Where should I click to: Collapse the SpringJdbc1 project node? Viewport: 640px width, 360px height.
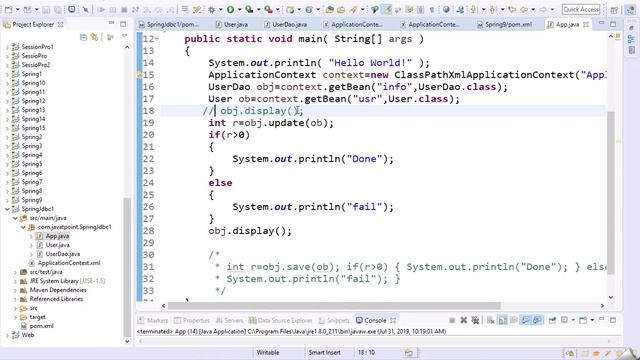(7, 209)
